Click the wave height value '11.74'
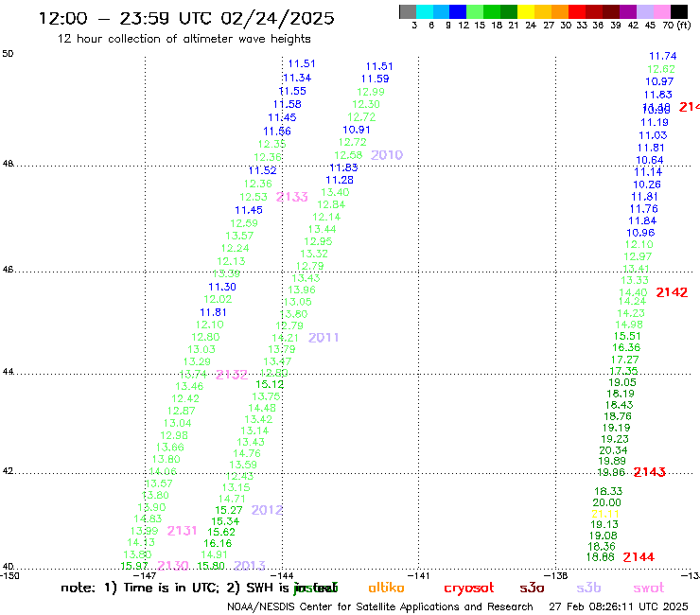This screenshot has height=615, width=700. coord(662,56)
